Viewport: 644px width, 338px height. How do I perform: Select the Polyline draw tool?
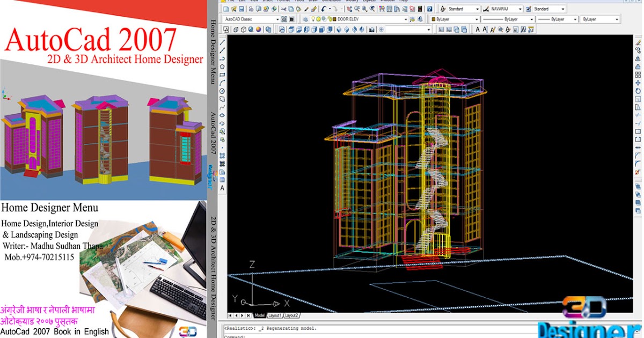[222, 58]
